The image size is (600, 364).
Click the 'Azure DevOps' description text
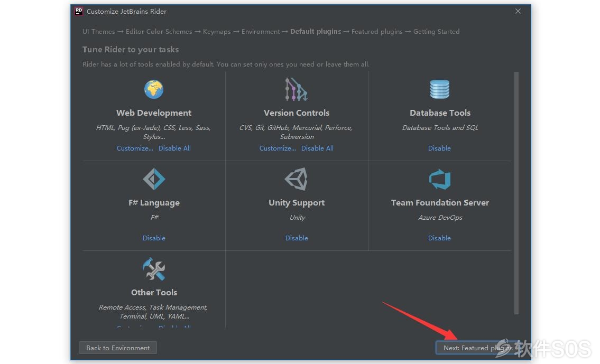click(x=440, y=218)
